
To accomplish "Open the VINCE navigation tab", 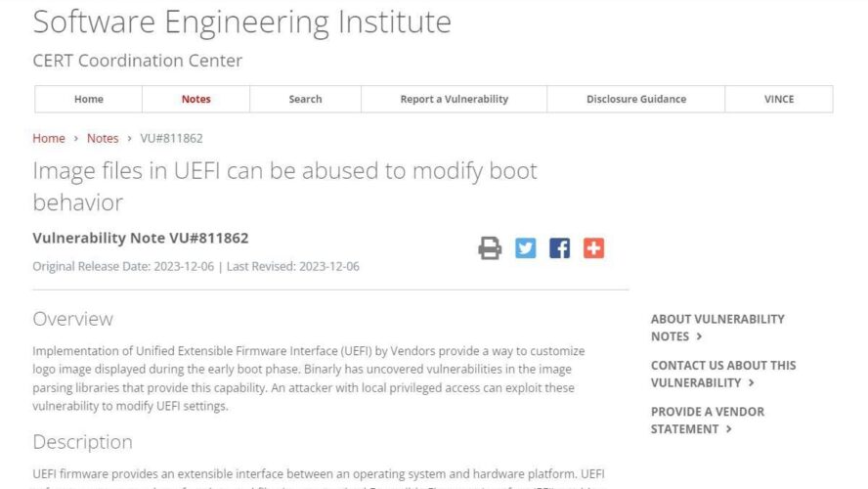I will pos(779,99).
